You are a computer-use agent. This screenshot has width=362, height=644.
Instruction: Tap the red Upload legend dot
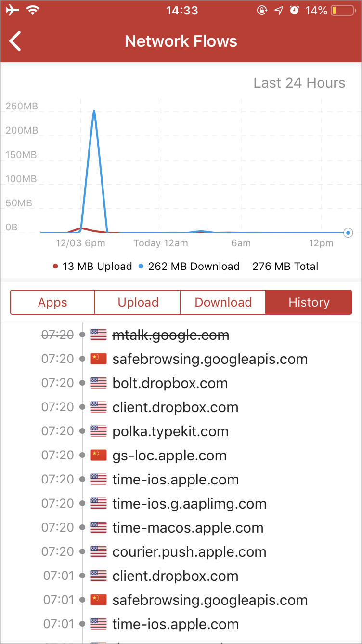coord(55,266)
